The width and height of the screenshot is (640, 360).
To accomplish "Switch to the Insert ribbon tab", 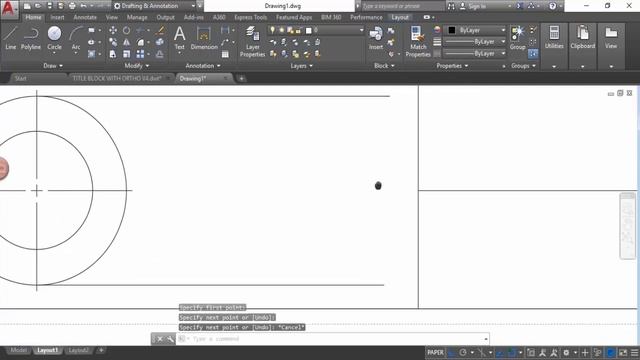I will (x=57, y=18).
